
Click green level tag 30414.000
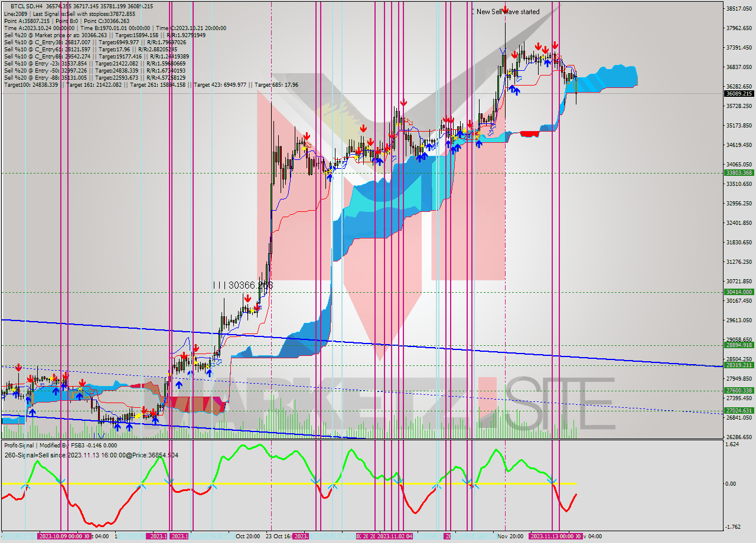[x=739, y=292]
